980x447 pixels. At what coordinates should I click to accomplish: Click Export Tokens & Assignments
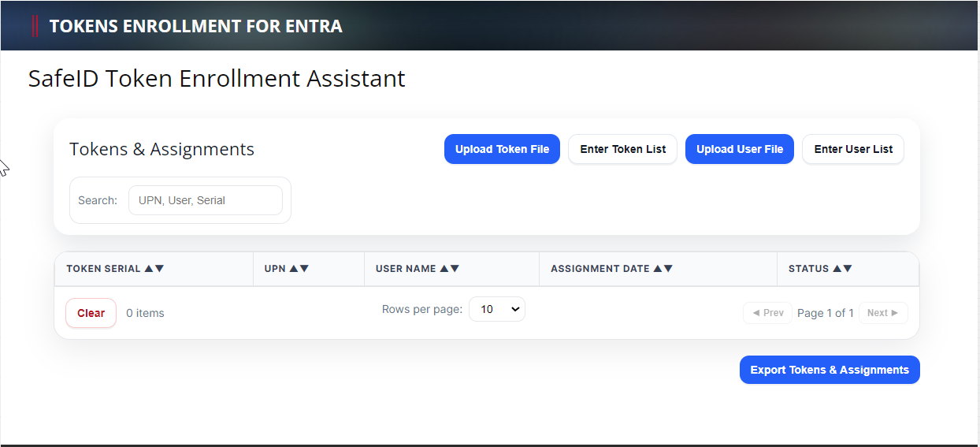(x=830, y=370)
